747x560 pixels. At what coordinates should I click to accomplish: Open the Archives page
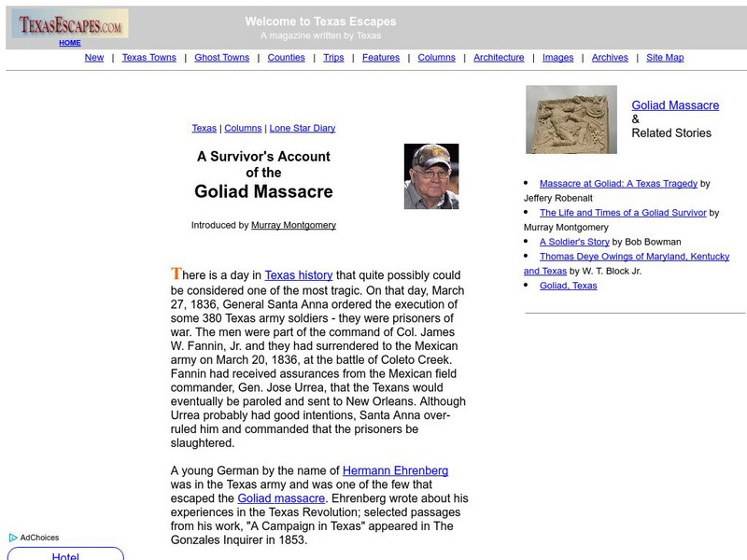[x=610, y=57]
